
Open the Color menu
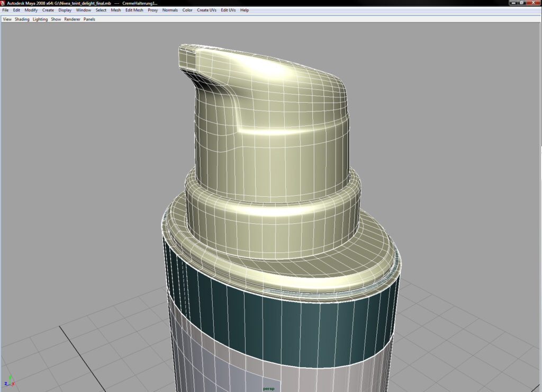[187, 10]
